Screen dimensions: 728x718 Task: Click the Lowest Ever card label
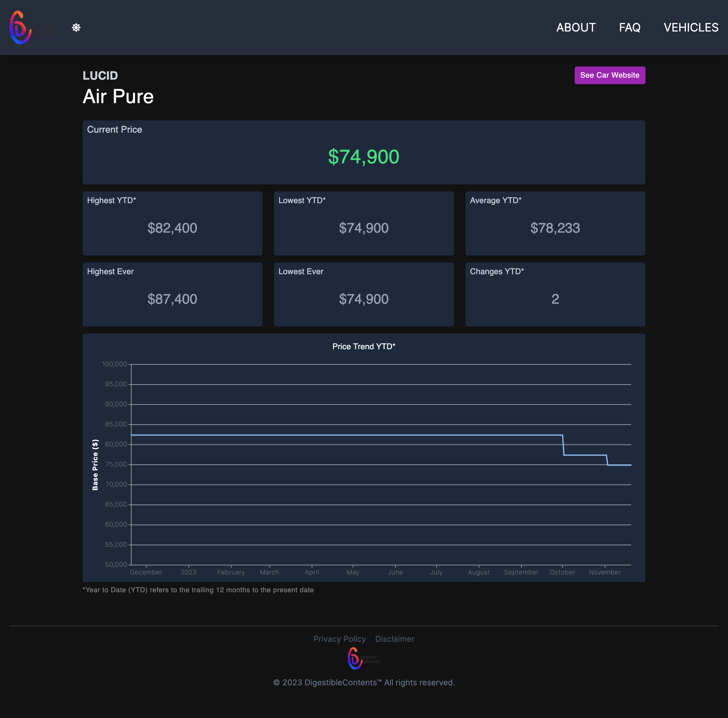(301, 272)
